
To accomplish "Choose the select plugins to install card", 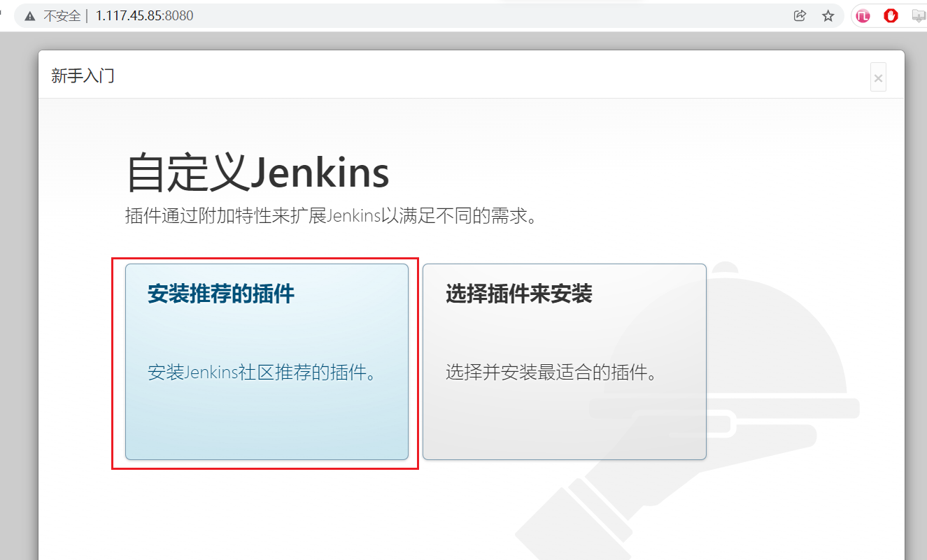I will click(x=565, y=361).
